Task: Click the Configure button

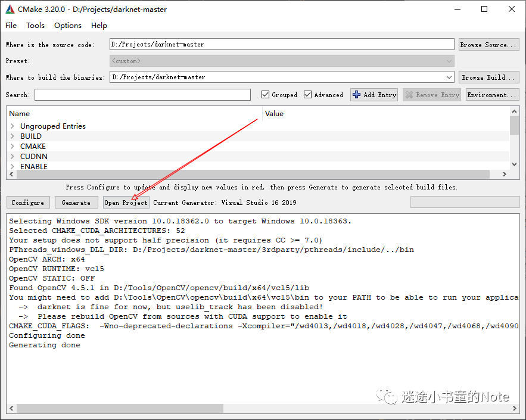Action: click(x=28, y=203)
